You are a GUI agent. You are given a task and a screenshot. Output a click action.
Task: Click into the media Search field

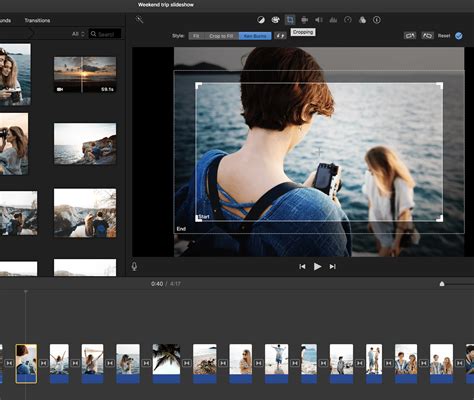coord(105,34)
